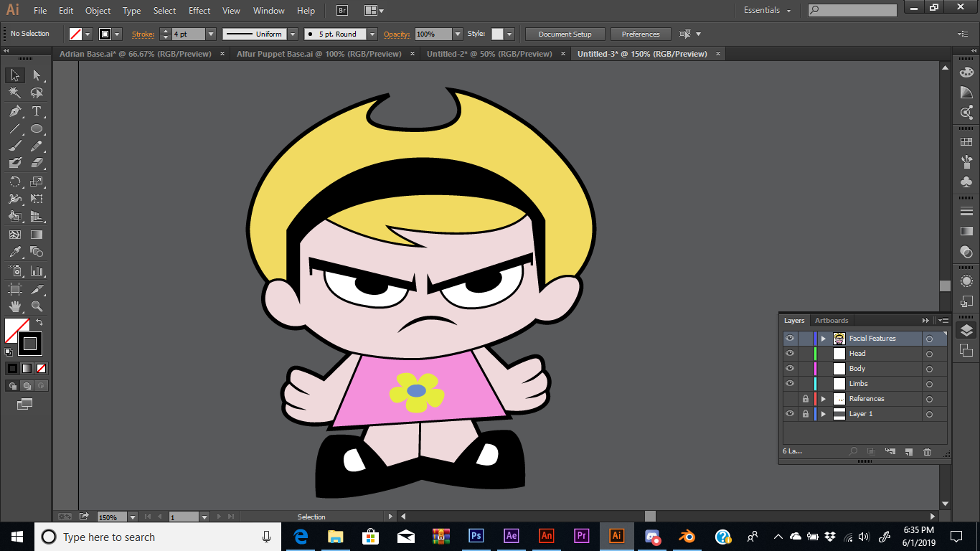Screen dimensions: 980x551
Task: Switch to Adrian Base.ai document tab
Action: [136, 54]
